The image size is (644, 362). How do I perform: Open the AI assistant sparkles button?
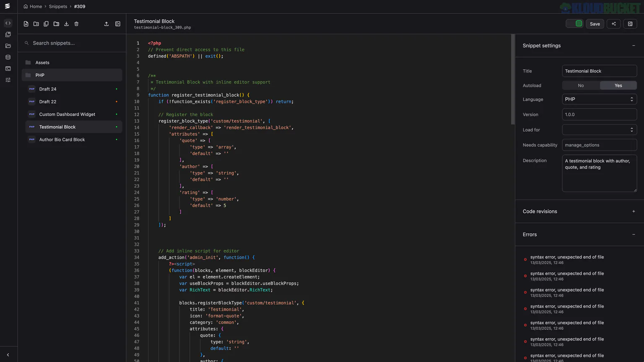click(613, 24)
